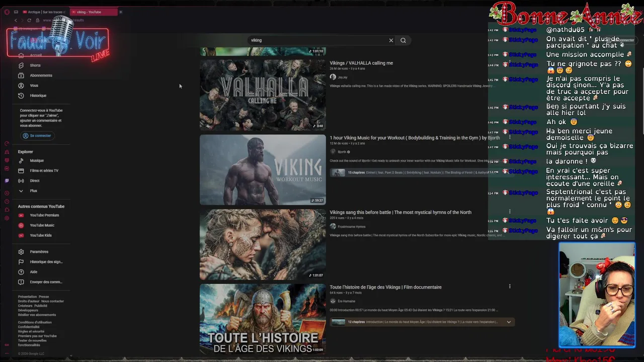Open Vikings / VALHALLA calling me title

[x=361, y=63]
